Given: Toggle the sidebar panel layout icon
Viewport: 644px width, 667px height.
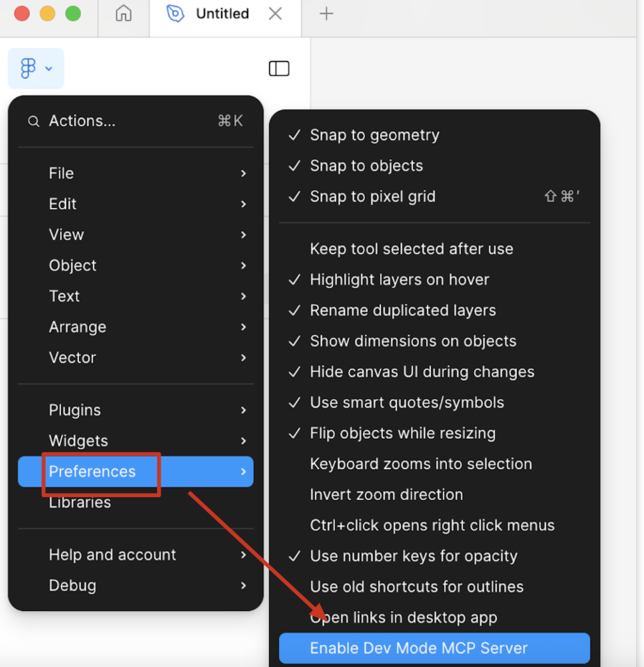Looking at the screenshot, I should coord(279,69).
